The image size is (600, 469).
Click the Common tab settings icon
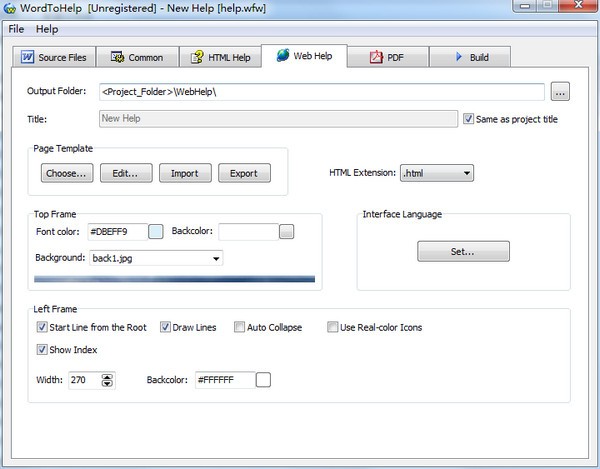(117, 57)
